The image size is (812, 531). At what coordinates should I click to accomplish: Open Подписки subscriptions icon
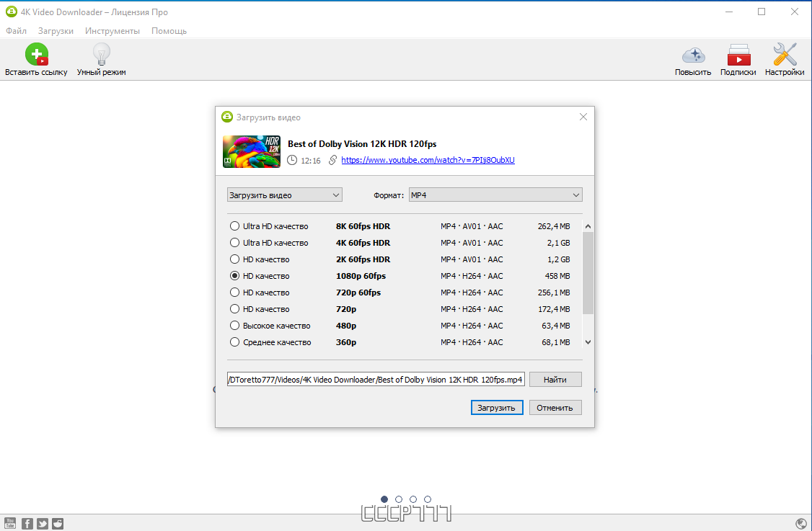(x=738, y=55)
